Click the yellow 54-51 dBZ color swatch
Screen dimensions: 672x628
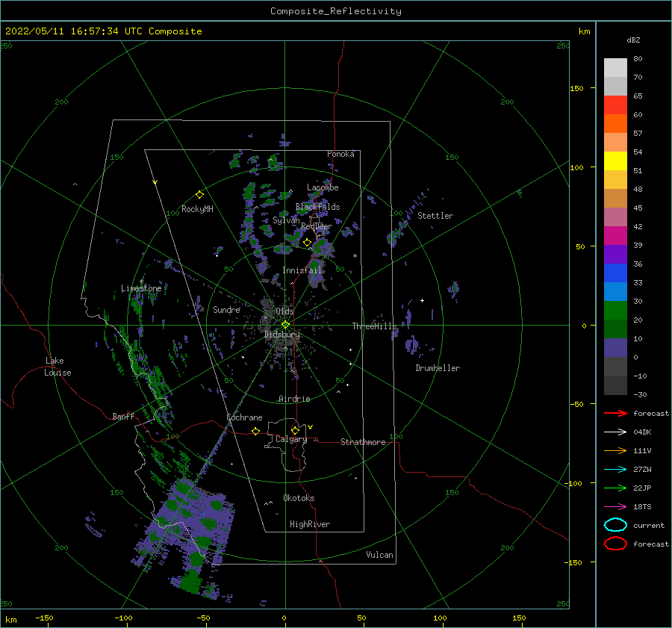coord(615,161)
